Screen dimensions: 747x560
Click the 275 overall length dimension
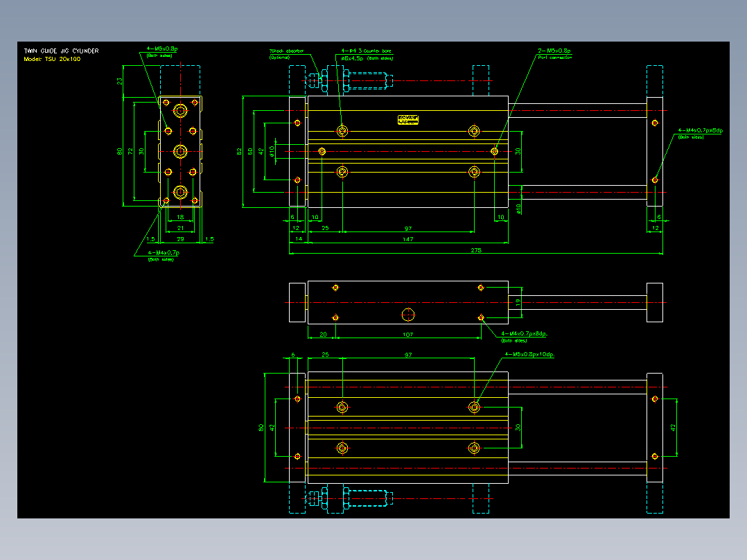[476, 250]
